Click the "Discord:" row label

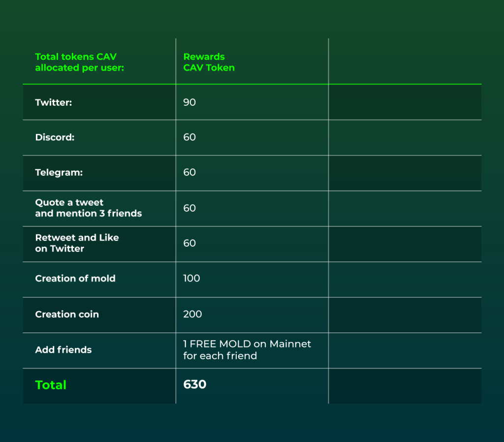coord(55,137)
